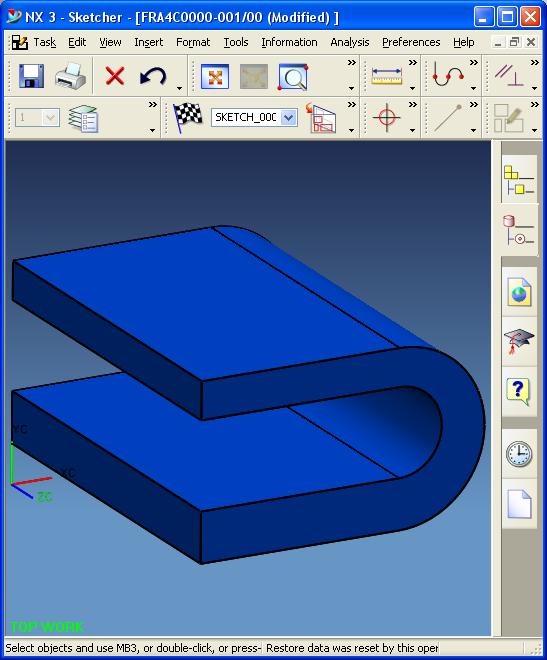Open the SKETCH_000 sketch name dropdown
This screenshot has width=547, height=660.
click(289, 117)
